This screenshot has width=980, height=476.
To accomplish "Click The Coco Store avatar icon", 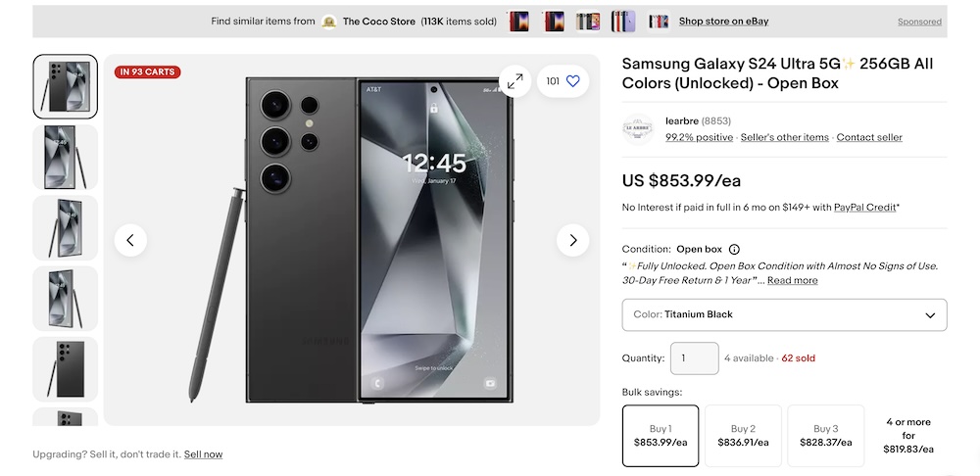I will (329, 22).
